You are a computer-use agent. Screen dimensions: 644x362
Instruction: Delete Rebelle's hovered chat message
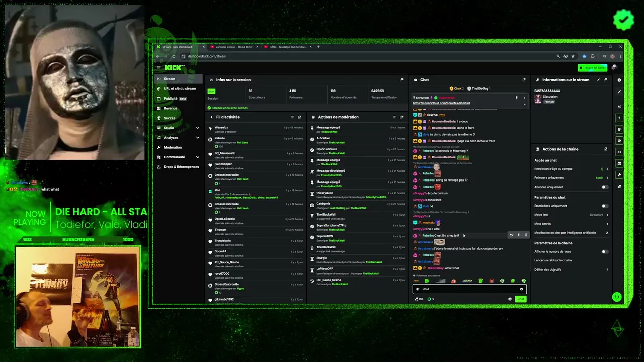[x=526, y=235]
